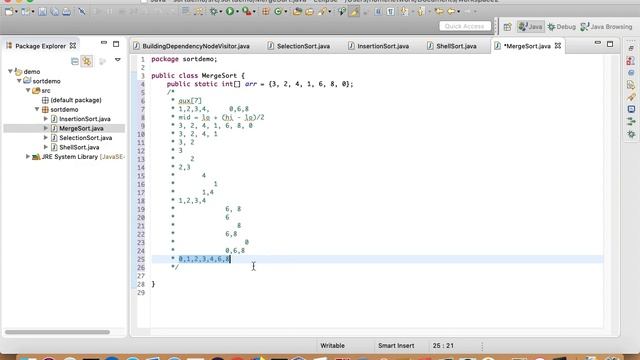This screenshot has height=360, width=640.
Task: Collapse All in Package Explorer
Action: tap(75, 61)
